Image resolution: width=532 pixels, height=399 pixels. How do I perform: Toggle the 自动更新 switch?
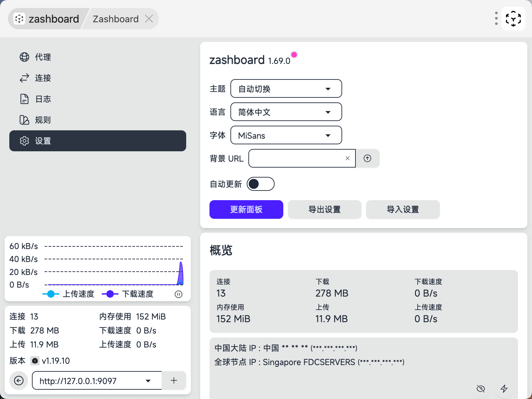261,184
